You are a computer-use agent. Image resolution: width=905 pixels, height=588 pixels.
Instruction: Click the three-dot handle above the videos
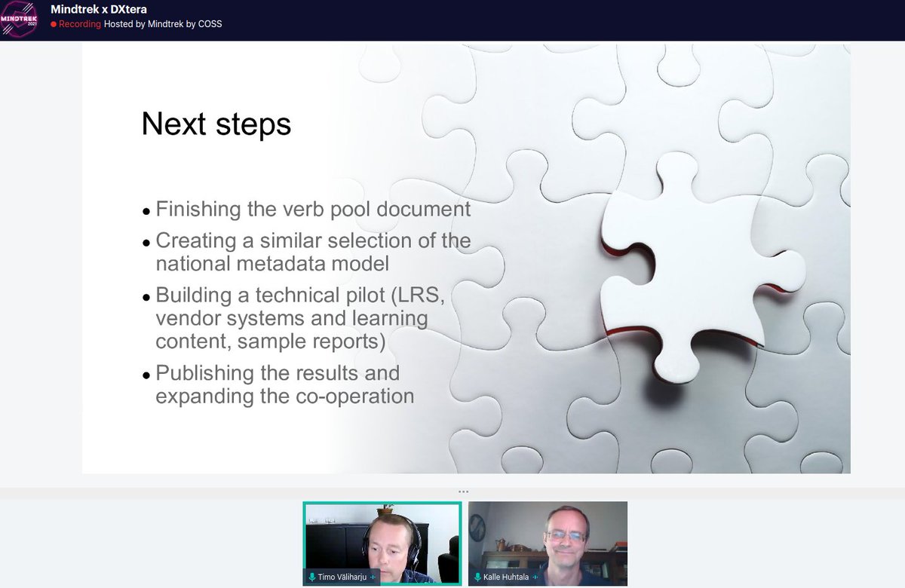pyautogui.click(x=463, y=492)
